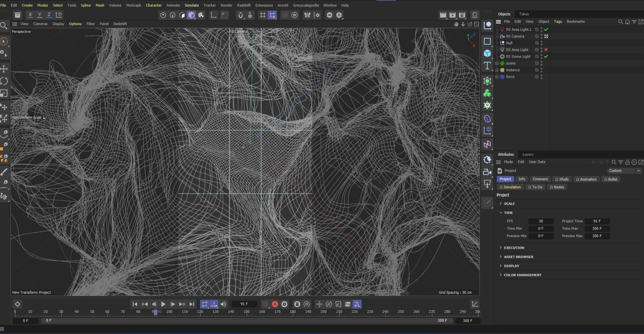The height and width of the screenshot is (334, 644).
Task: Click the red Record Active Objects button
Action: [x=266, y=304]
